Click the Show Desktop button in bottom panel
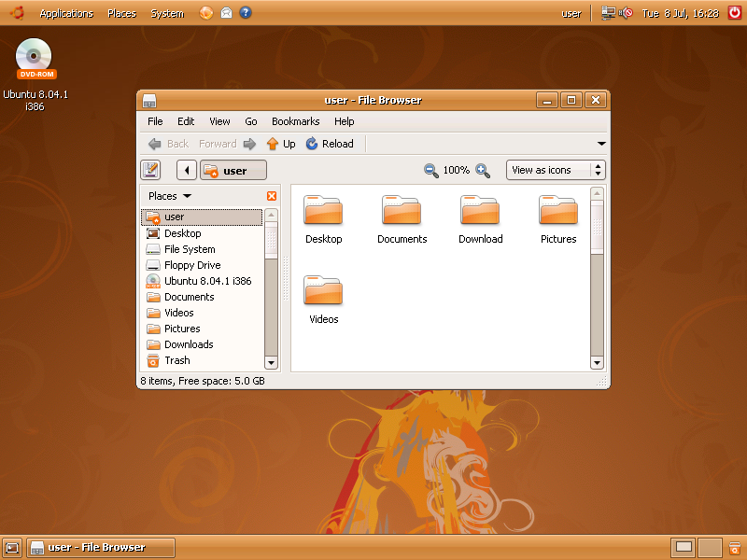Image resolution: width=747 pixels, height=560 pixels. (x=12, y=548)
